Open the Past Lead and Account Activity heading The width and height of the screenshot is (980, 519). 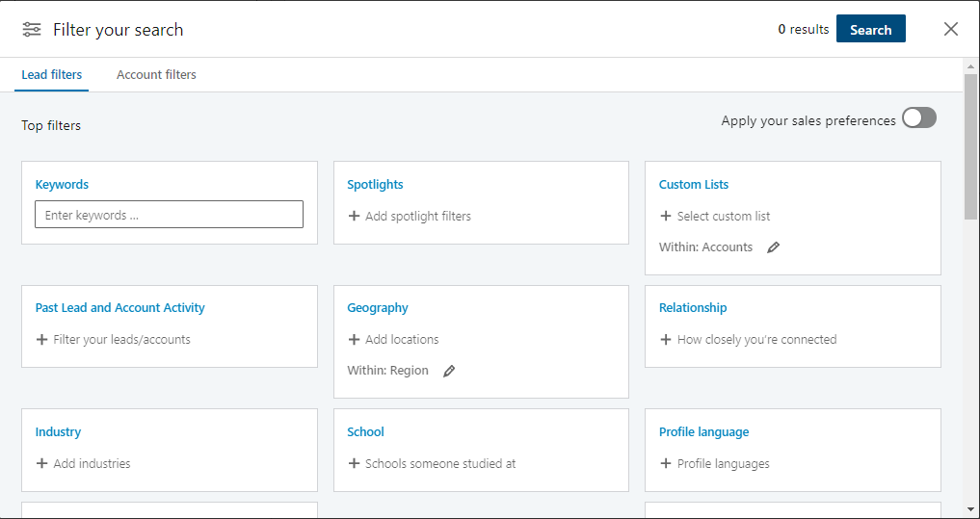(x=120, y=308)
